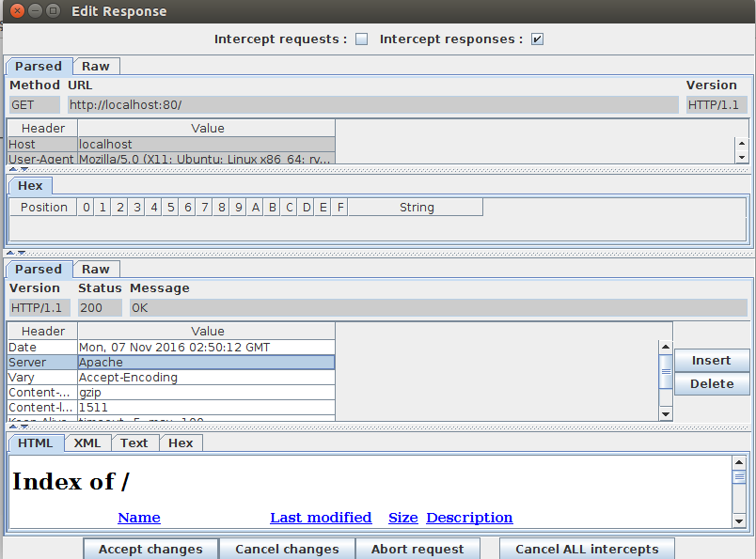Click the response table Value column header
The height and width of the screenshot is (559, 756).
coord(207,331)
